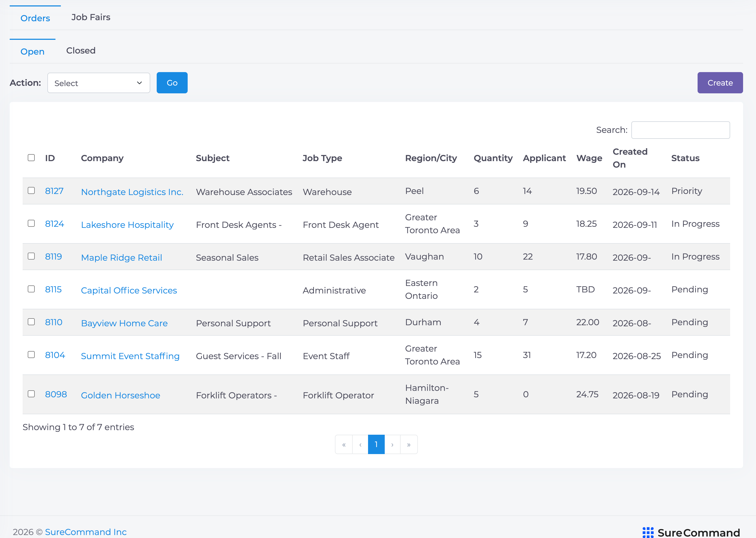Check the box for order 8110
This screenshot has width=756, height=538.
click(31, 322)
